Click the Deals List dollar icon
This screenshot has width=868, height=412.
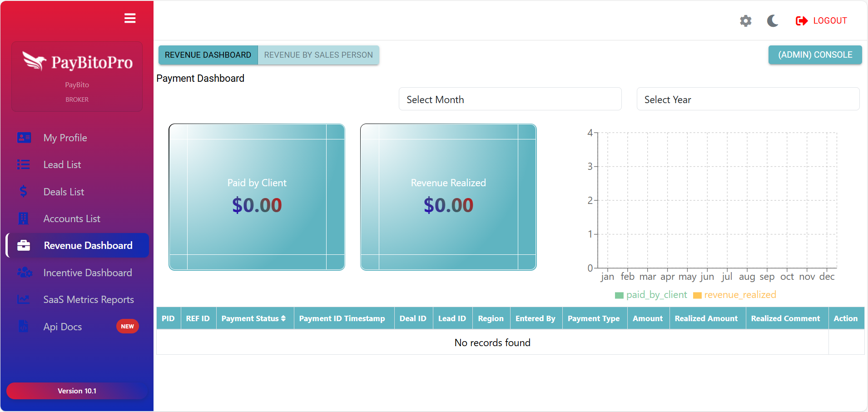point(24,192)
